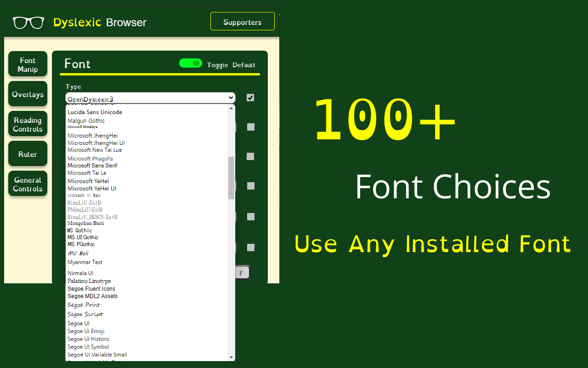Uncheck the Type checkbox
The width and height of the screenshot is (588, 368).
250,98
